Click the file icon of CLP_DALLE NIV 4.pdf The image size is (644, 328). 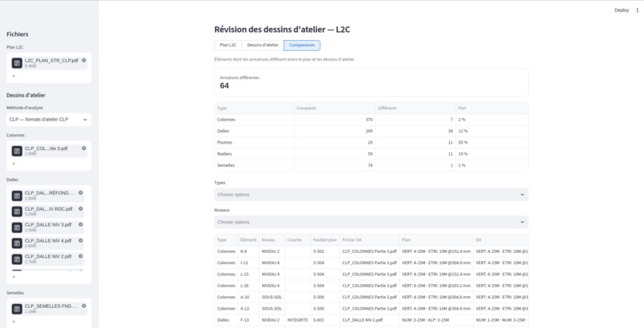point(17,243)
